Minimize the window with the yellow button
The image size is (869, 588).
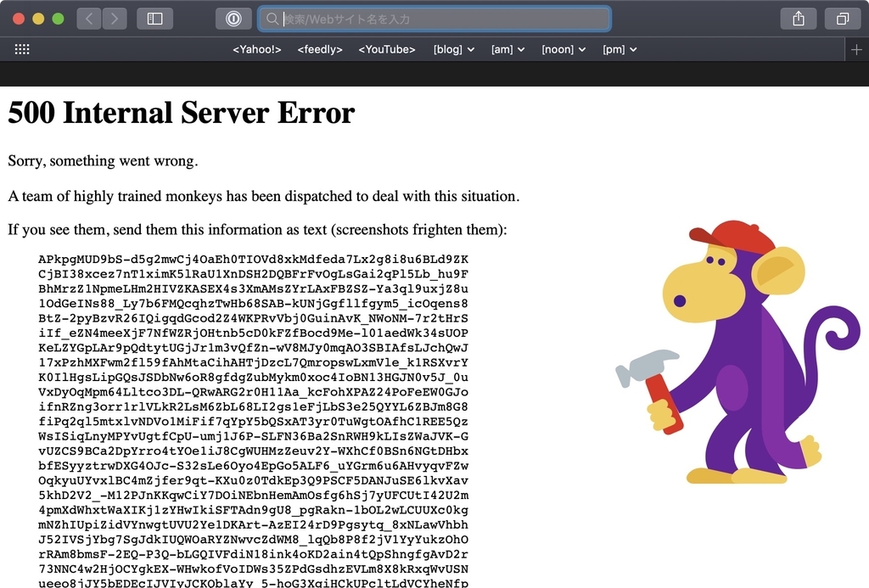(38, 19)
